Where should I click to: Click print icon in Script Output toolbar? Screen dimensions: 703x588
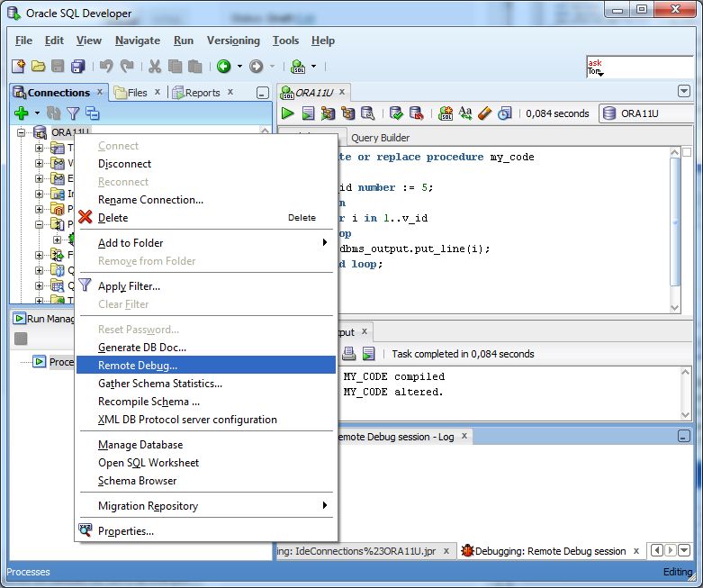[x=349, y=354]
